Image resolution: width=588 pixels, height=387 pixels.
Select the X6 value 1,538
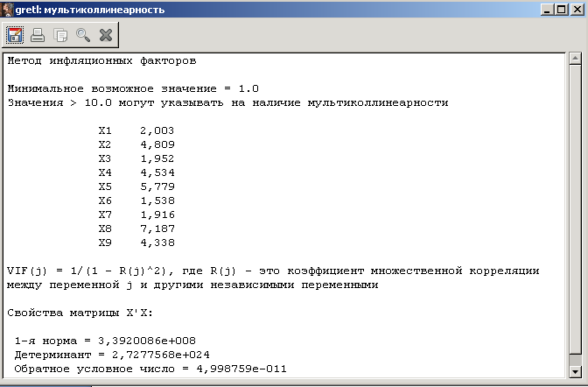pyautogui.click(x=157, y=201)
